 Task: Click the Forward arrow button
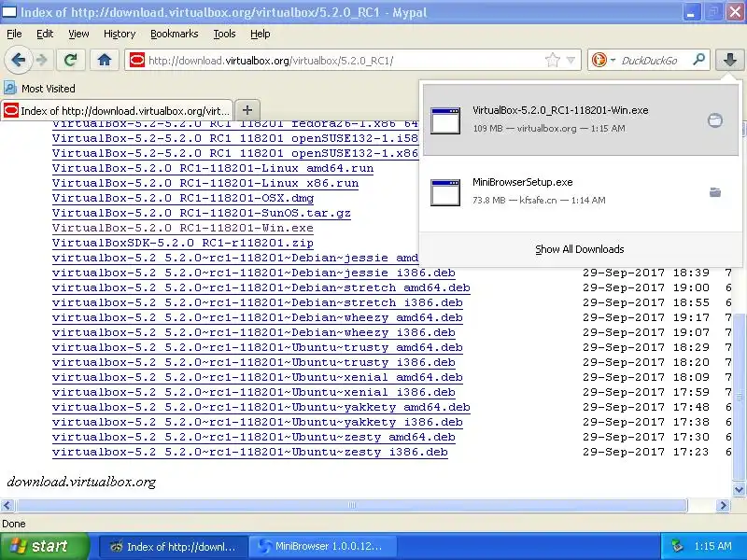click(x=42, y=61)
